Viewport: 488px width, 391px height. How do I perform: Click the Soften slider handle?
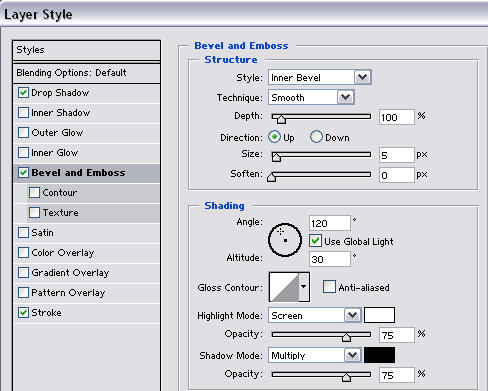click(271, 177)
